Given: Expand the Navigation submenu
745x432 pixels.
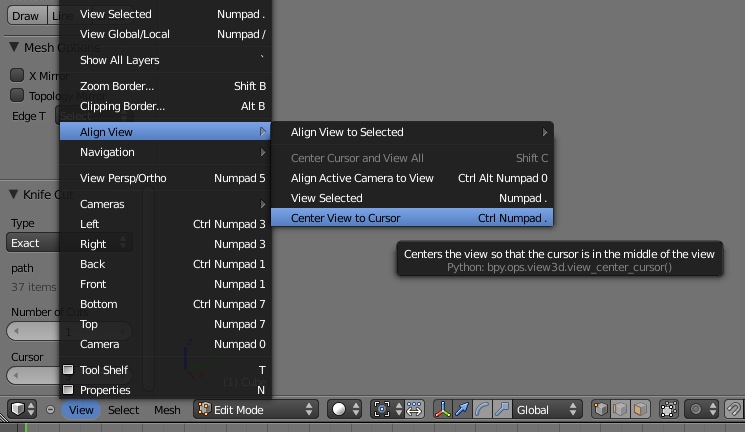Looking at the screenshot, I should pos(165,152).
